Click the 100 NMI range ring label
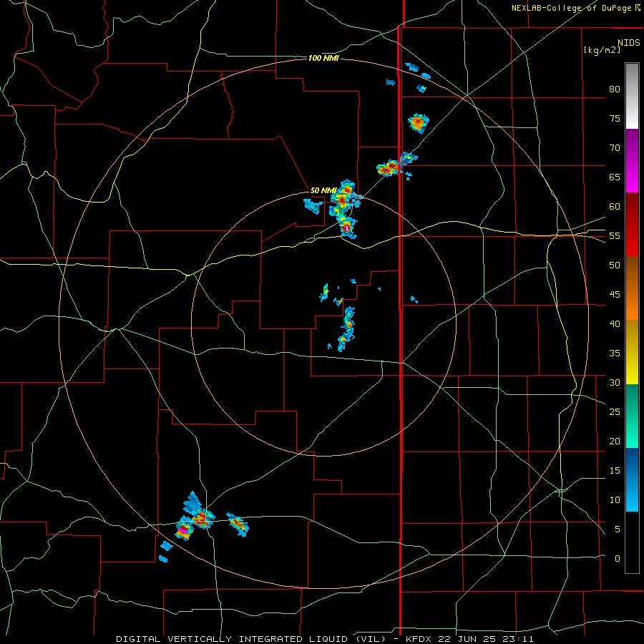 (323, 59)
